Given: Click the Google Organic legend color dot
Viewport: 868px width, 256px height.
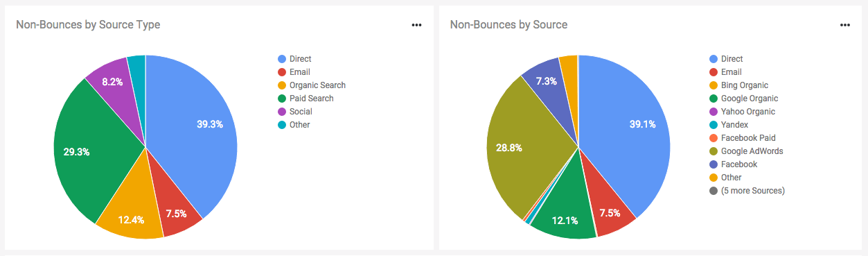Looking at the screenshot, I should [x=714, y=99].
